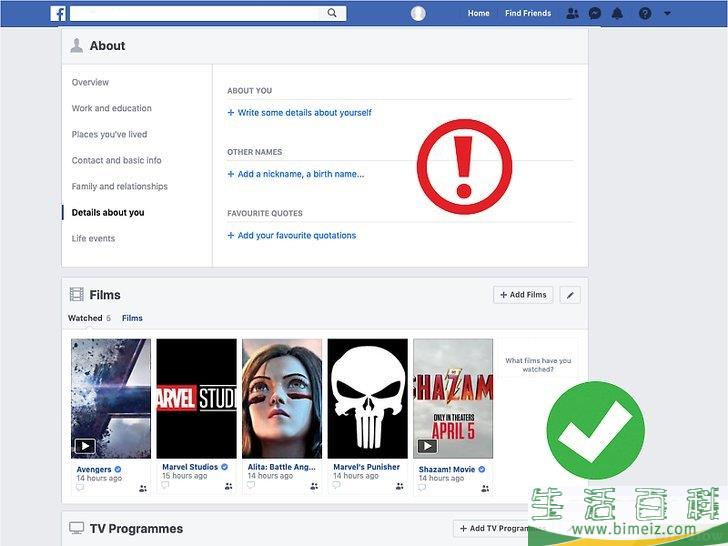Select Contact and basic info section

(117, 160)
